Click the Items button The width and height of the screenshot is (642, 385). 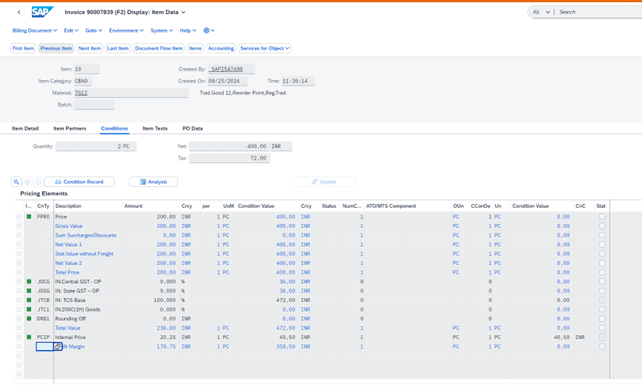pyautogui.click(x=195, y=48)
